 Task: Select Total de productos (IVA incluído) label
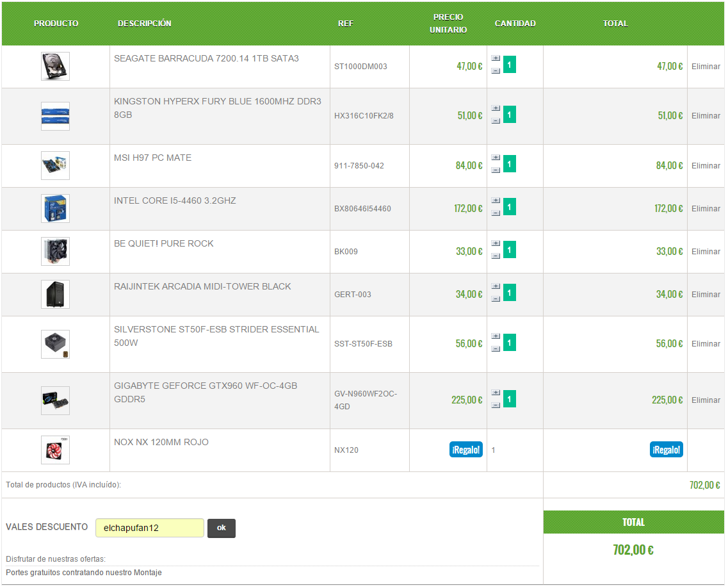(63, 485)
